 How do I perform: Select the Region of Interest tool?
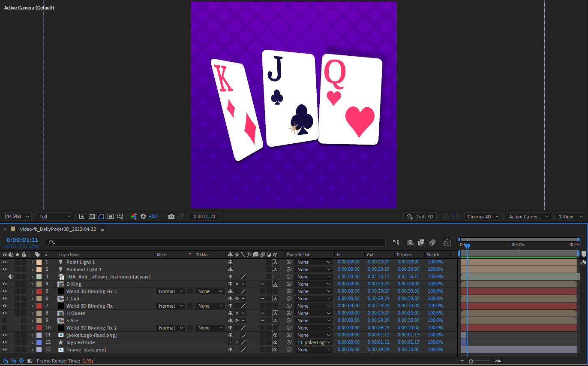111,216
